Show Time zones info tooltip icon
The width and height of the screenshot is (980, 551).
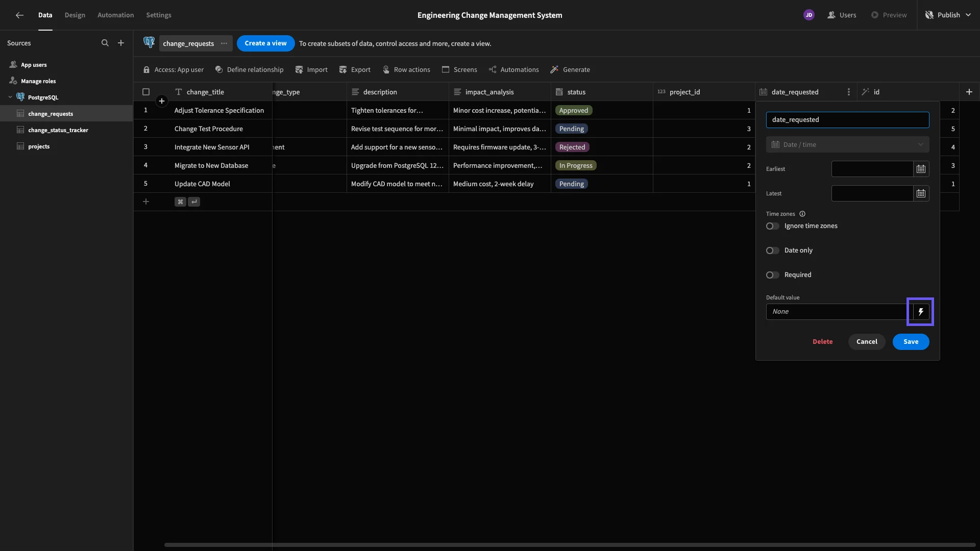[802, 214]
